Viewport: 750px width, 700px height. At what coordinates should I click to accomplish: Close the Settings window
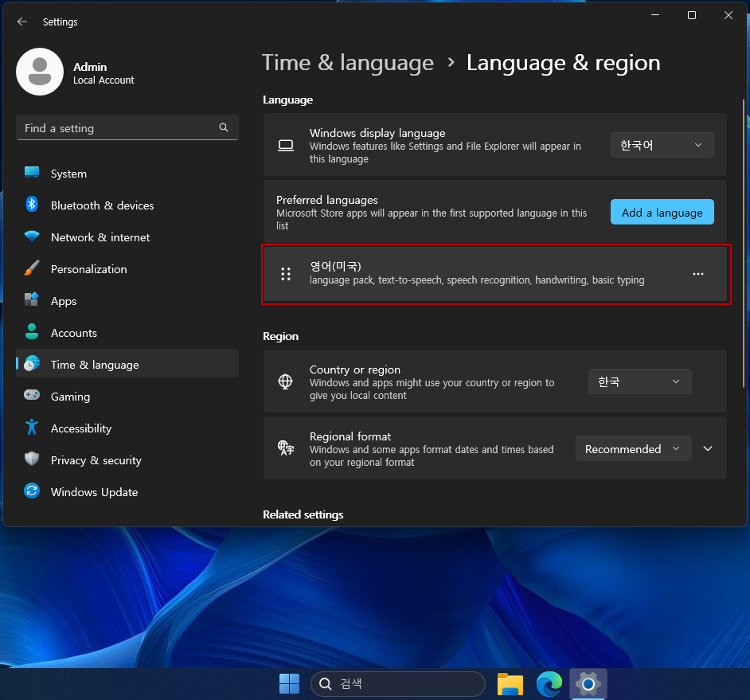coord(728,15)
